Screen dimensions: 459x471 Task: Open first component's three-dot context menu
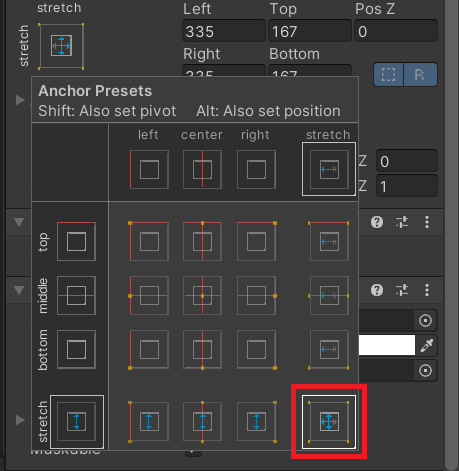(427, 222)
